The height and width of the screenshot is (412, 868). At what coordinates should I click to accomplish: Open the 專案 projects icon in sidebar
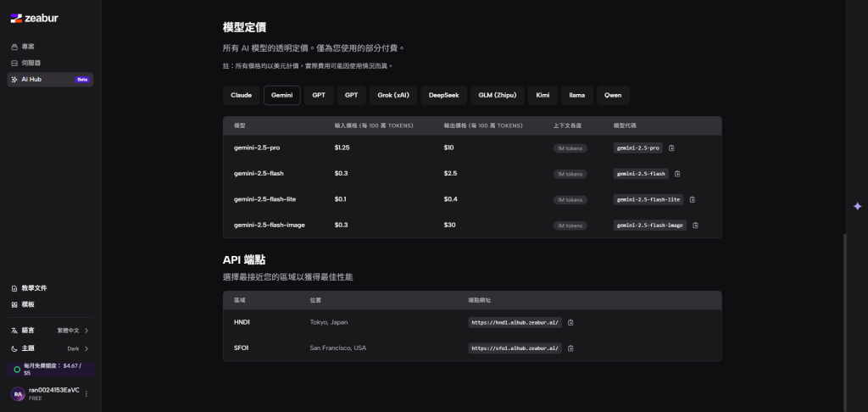point(14,47)
